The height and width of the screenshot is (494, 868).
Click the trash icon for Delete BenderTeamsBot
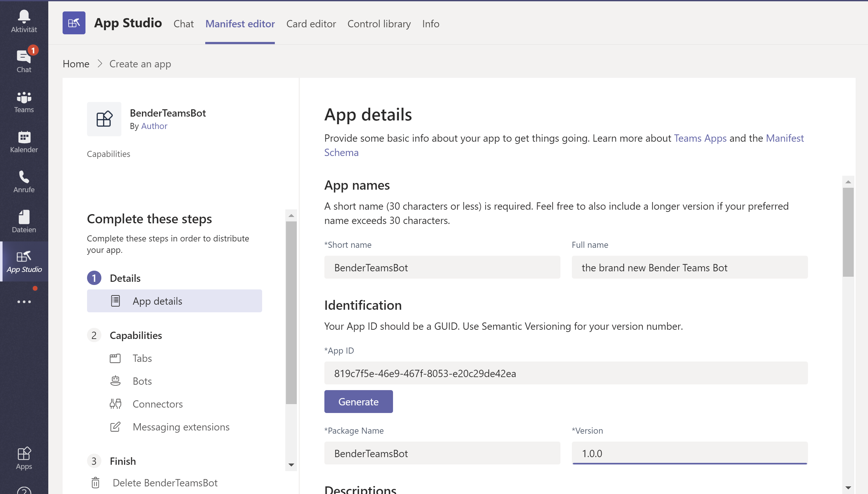[95, 483]
